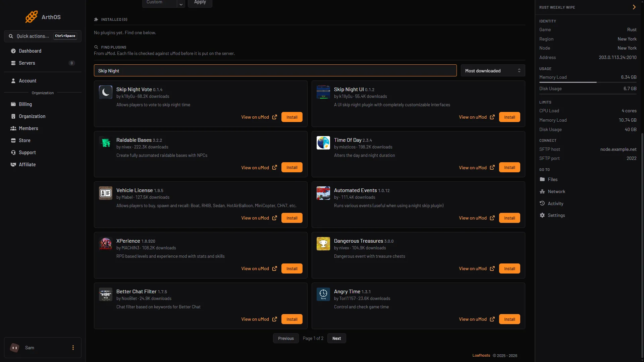
Task: Install the Better Chat Filter plugin
Action: (x=292, y=319)
